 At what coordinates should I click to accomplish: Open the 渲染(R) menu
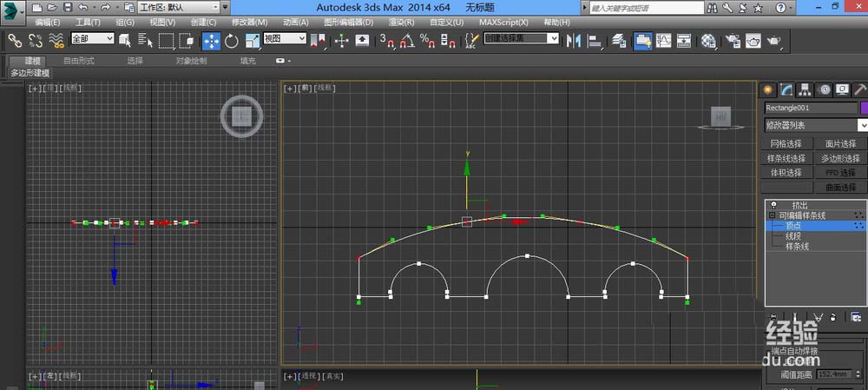pos(401,23)
